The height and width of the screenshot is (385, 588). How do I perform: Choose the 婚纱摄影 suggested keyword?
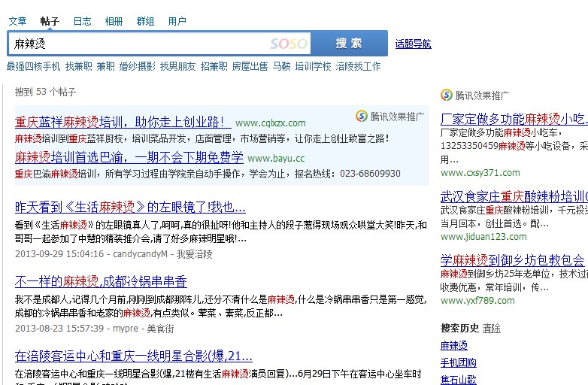(x=138, y=66)
